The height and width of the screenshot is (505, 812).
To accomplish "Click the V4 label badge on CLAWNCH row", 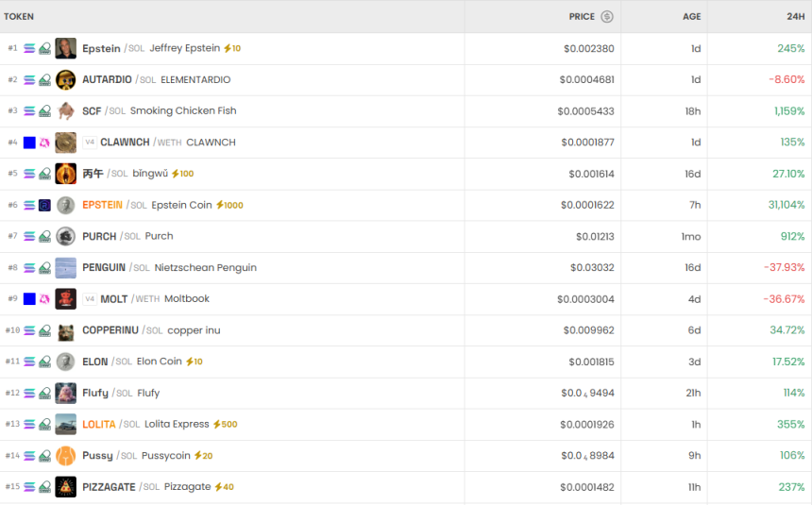I will (90, 143).
